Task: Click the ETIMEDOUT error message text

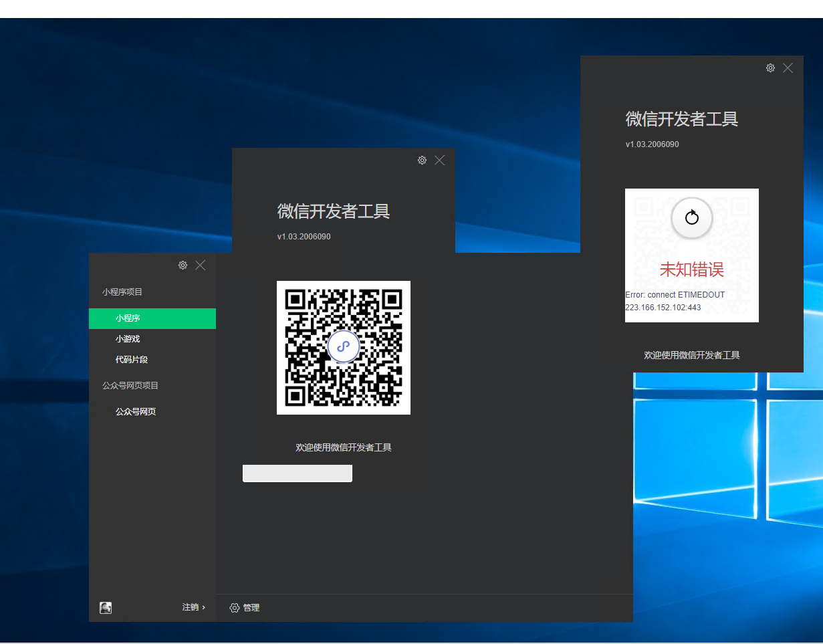Action: pyautogui.click(x=675, y=301)
